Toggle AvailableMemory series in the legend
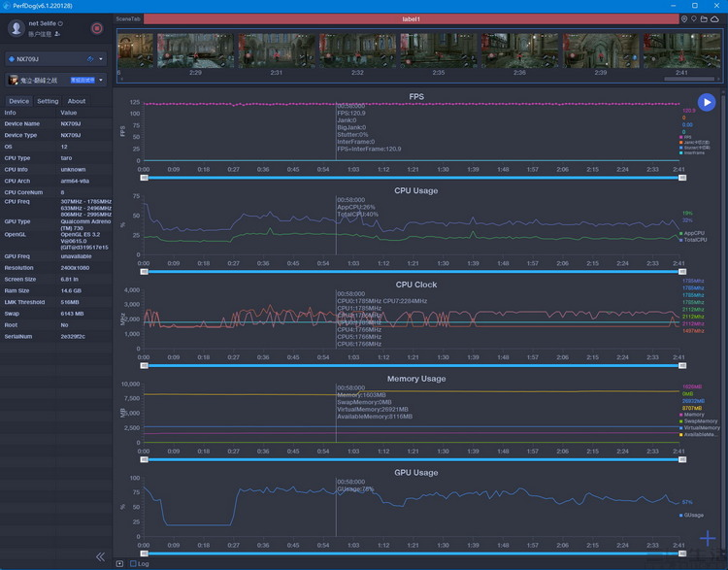This screenshot has width=728, height=570. click(x=699, y=435)
